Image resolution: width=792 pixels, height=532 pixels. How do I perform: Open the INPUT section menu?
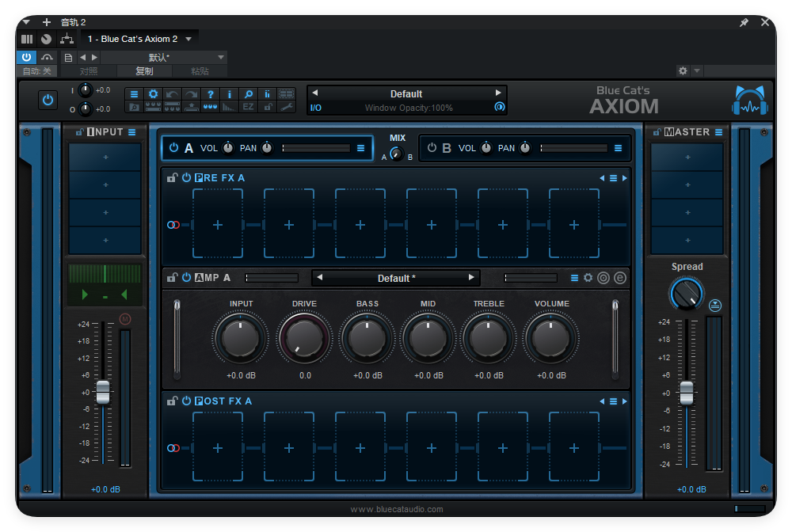(131, 132)
